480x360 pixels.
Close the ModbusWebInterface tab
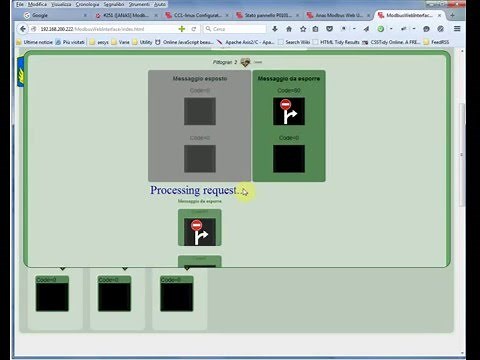coord(440,15)
